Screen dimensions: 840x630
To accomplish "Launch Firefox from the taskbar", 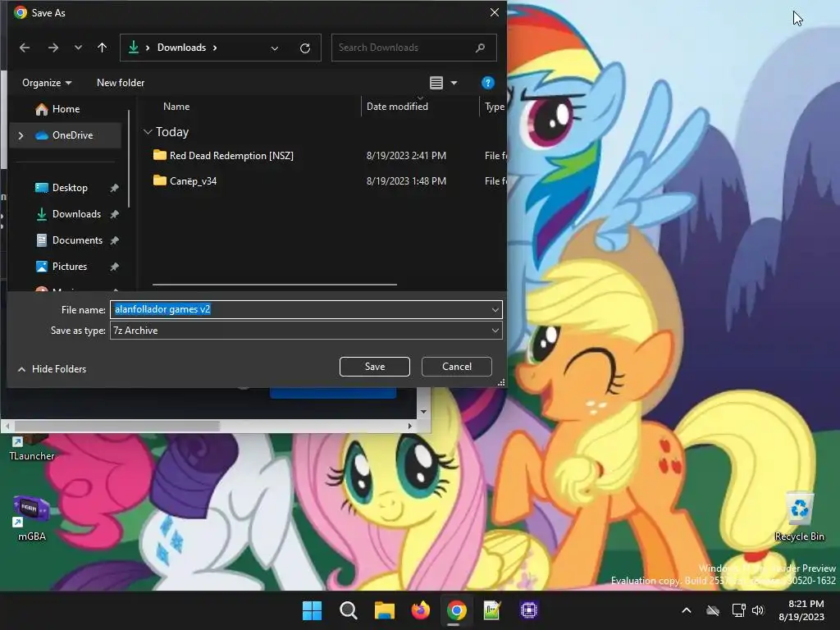I will coord(421,610).
